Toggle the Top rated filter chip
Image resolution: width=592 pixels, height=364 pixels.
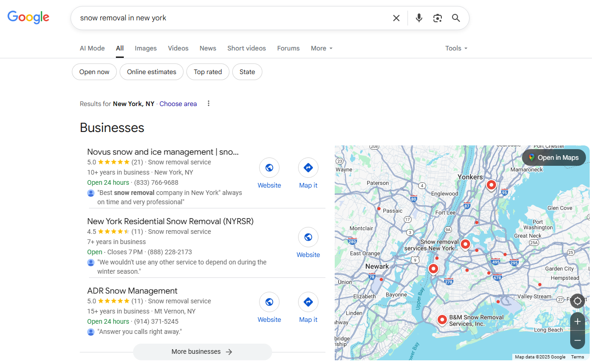point(208,72)
